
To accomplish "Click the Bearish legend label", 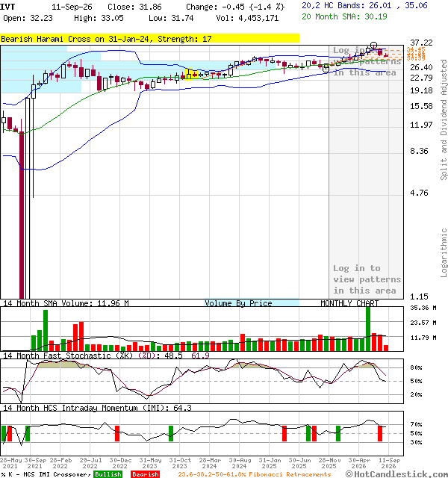I will click(146, 474).
